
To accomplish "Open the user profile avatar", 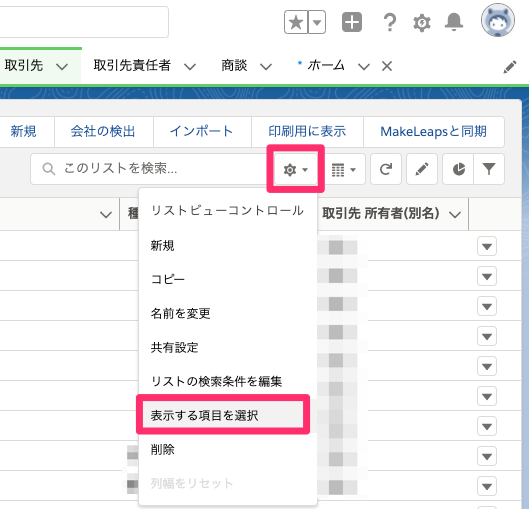I will 498,20.
